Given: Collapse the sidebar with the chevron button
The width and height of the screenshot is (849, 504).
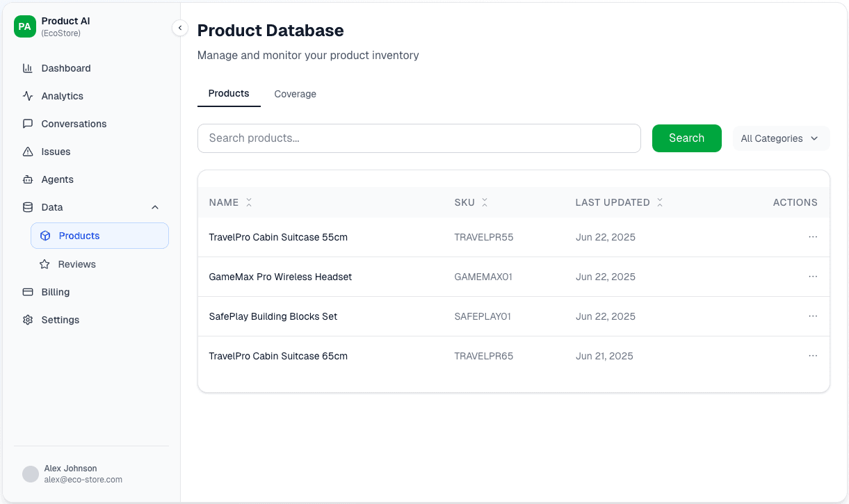Looking at the screenshot, I should tap(180, 28).
